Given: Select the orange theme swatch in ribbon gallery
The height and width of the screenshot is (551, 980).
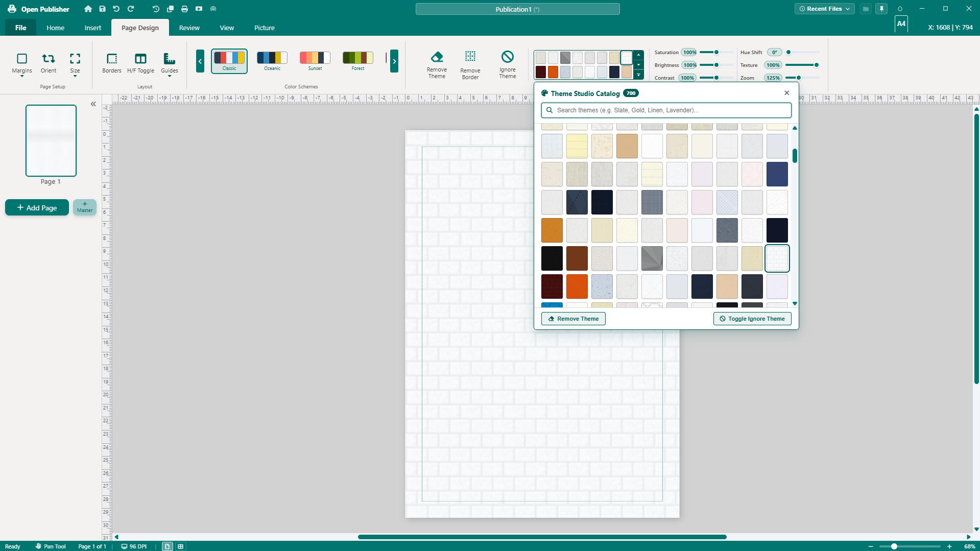Looking at the screenshot, I should click(x=553, y=72).
